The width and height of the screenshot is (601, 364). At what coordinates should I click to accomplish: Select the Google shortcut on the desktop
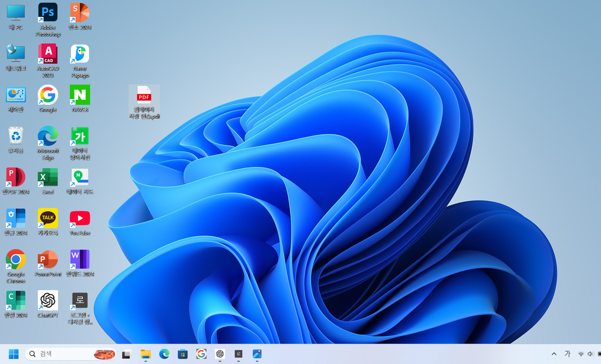click(48, 99)
